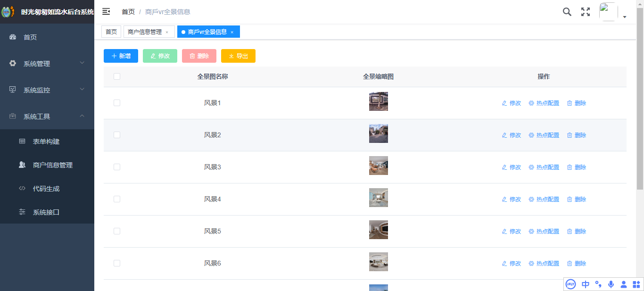Expand the 系统监控 menu
The width and height of the screenshot is (644, 291).
(47, 90)
